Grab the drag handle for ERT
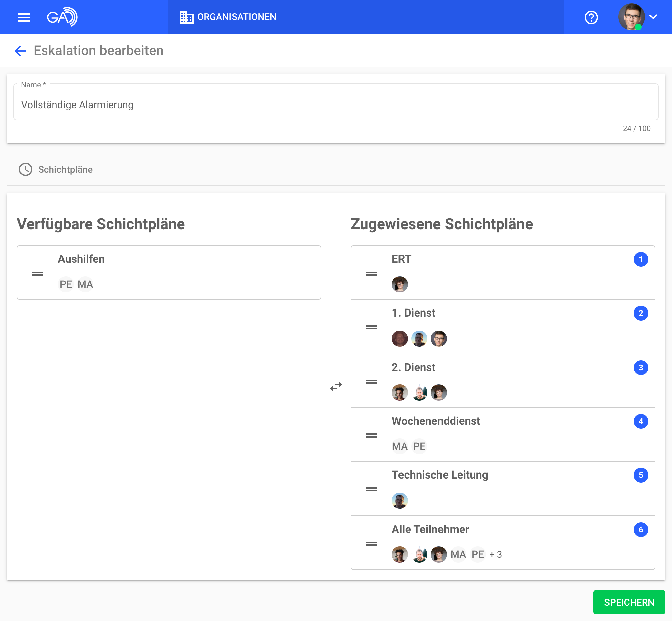Screen dimensions: 672x621 371,274
